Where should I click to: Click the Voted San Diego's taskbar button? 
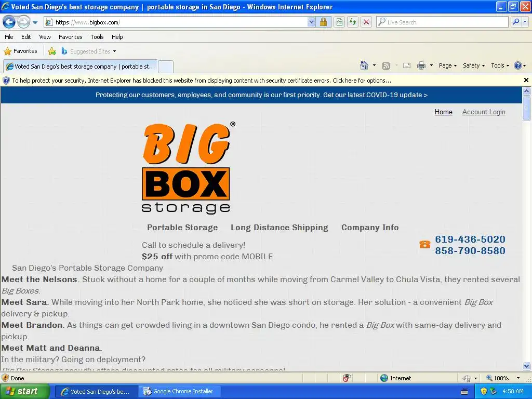(x=96, y=392)
